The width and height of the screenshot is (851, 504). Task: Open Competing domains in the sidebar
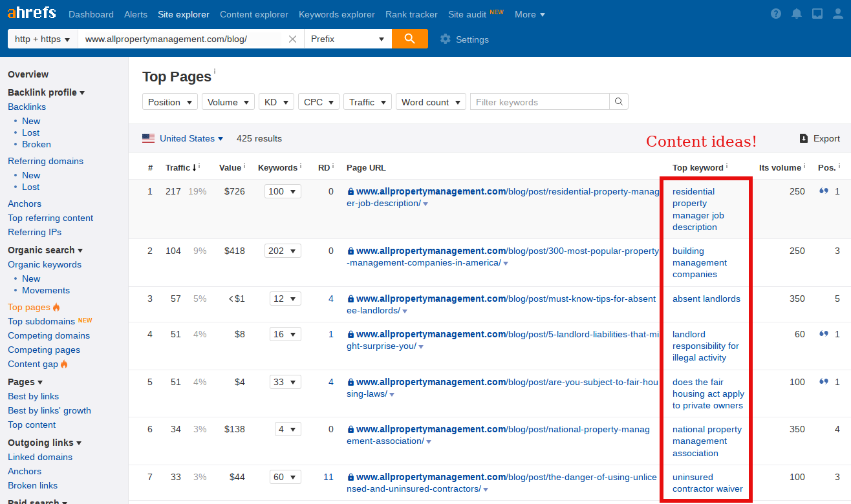(x=48, y=335)
